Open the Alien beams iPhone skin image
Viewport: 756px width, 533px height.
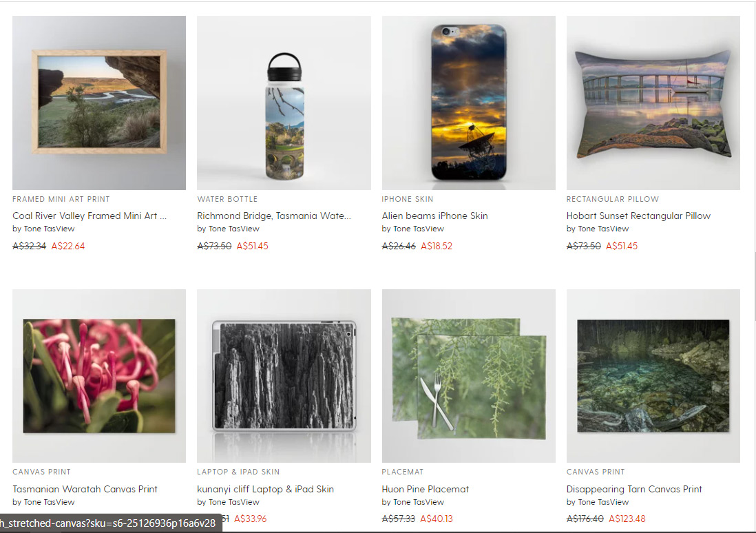469,103
